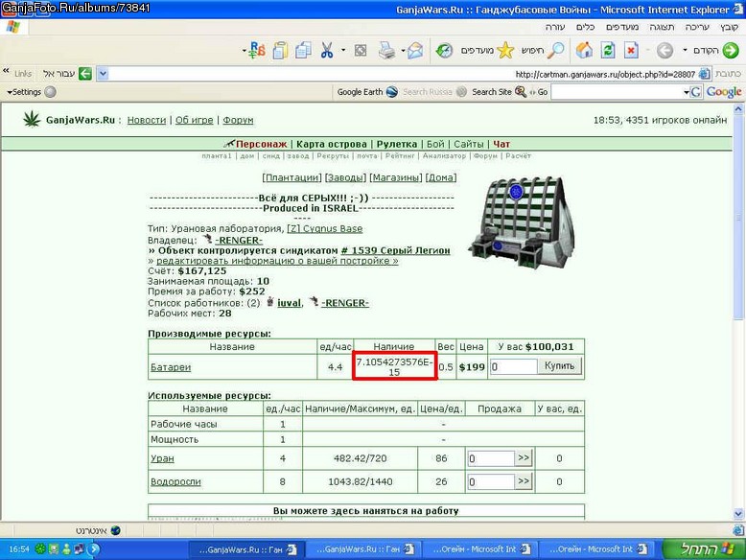
Task: Click the page scroll down arrow
Action: pyautogui.click(x=738, y=513)
